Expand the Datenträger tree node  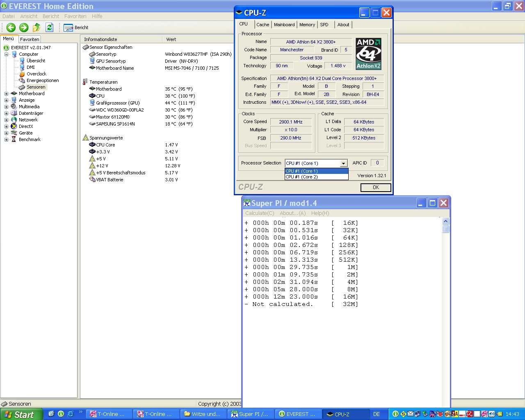6,113
